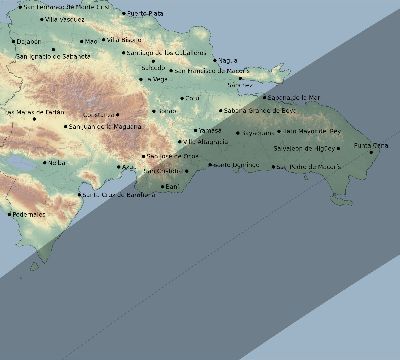
Task: Select the Salcedo label on the map
Action: pos(153,68)
